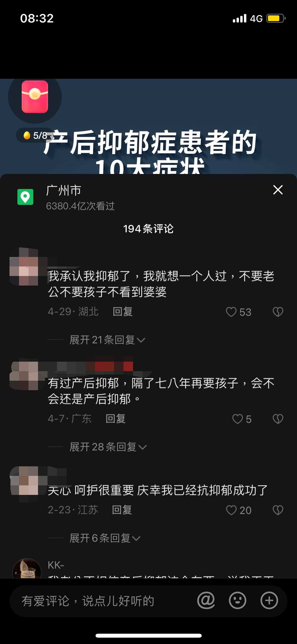This screenshot has height=644, width=297.
Task: Tap the plus attachment icon
Action: [x=269, y=601]
